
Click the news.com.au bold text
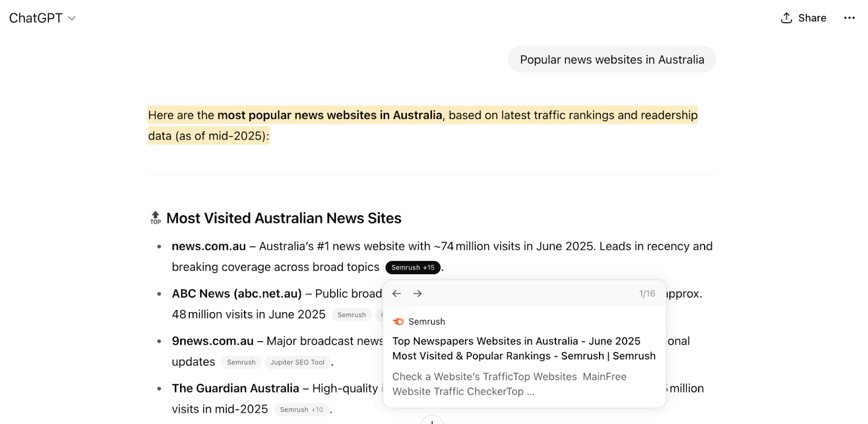209,246
